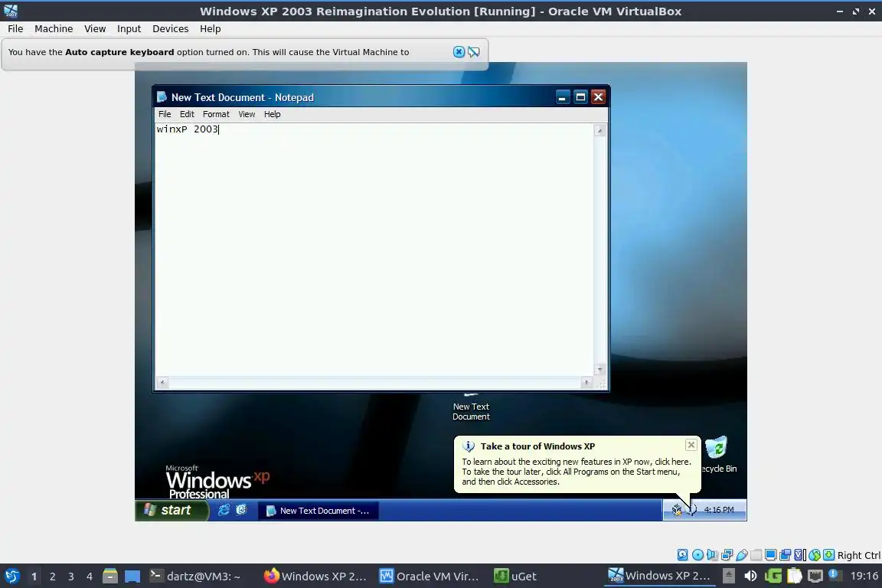882x588 pixels.
Task: Click the removable media eject tray icon
Action: point(728,576)
